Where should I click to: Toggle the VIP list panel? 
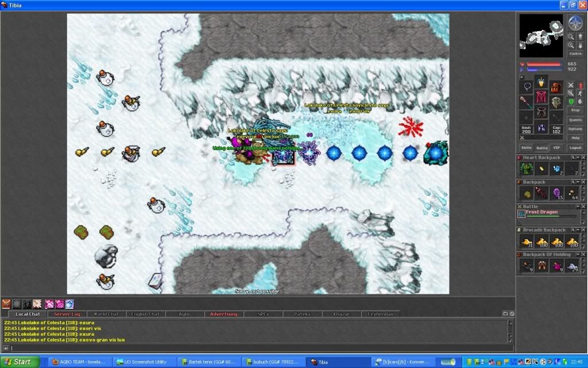[x=556, y=148]
